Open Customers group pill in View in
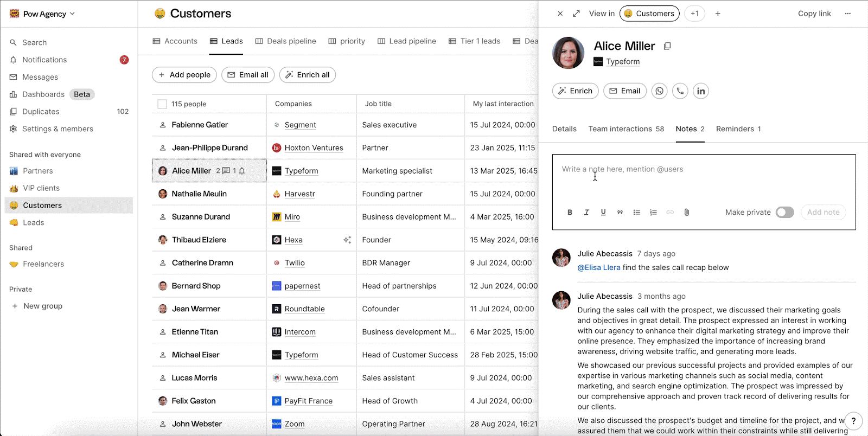 click(x=649, y=14)
